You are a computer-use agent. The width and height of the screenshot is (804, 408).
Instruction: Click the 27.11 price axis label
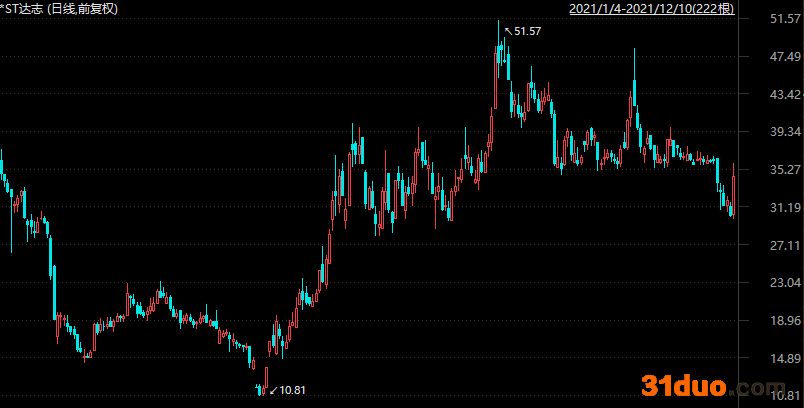coord(773,245)
